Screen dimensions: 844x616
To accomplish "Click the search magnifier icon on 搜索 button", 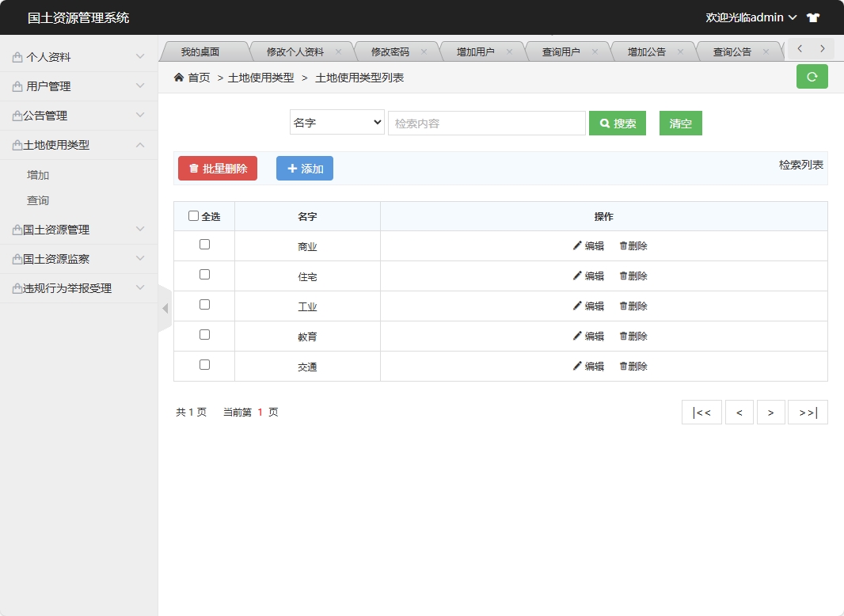I will coord(605,123).
